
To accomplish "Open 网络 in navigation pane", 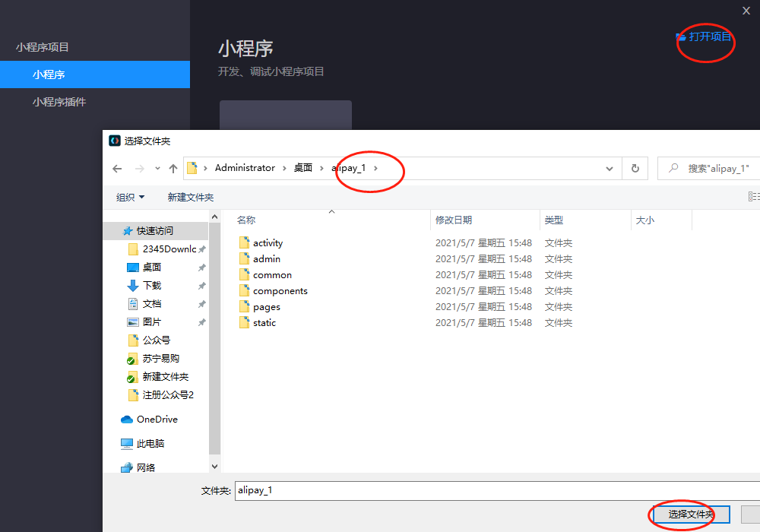I will click(x=146, y=468).
